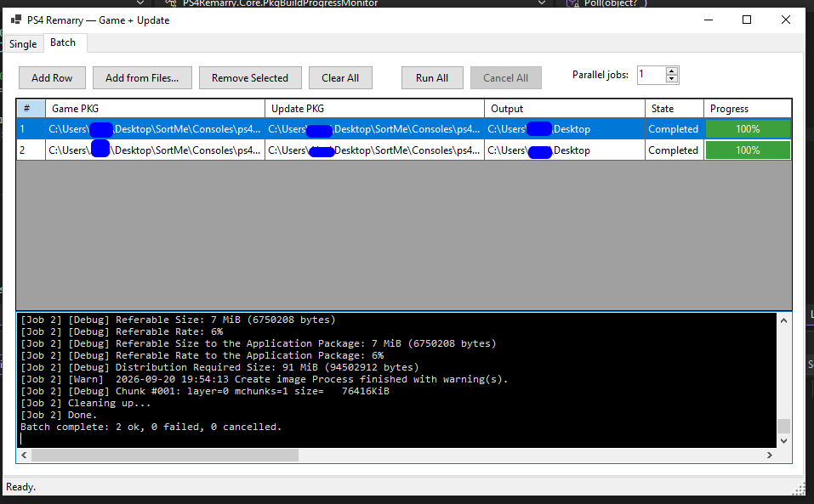Click the Output column header
This screenshot has width=814, height=504.
(565, 109)
